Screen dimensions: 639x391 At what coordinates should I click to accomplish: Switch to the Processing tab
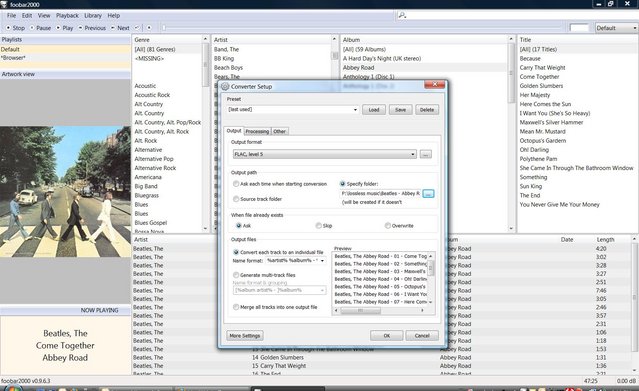click(x=257, y=131)
